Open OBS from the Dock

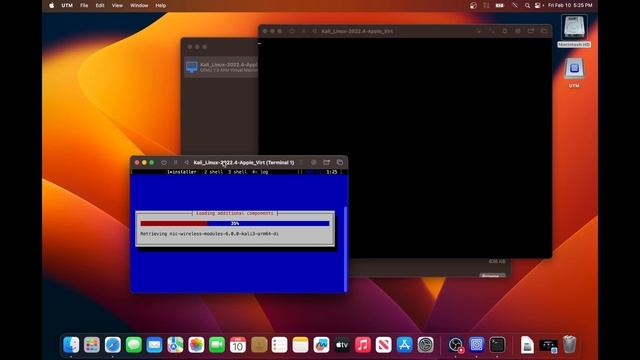[x=456, y=345]
